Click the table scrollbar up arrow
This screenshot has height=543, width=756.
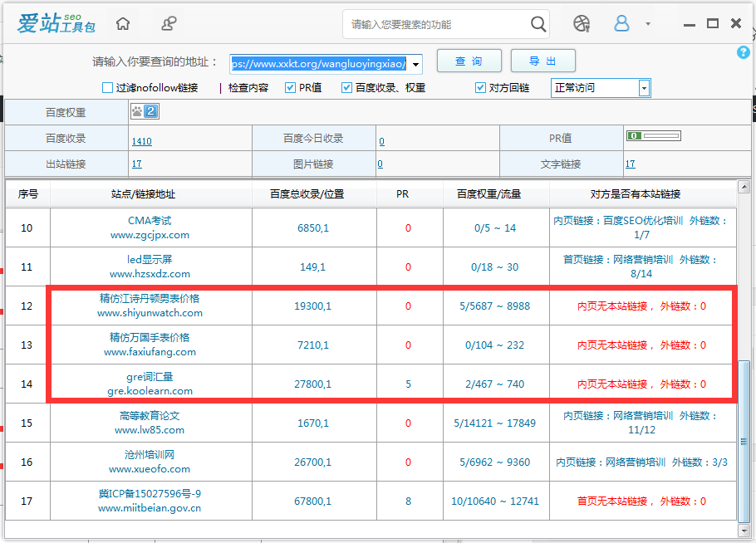pos(744,187)
